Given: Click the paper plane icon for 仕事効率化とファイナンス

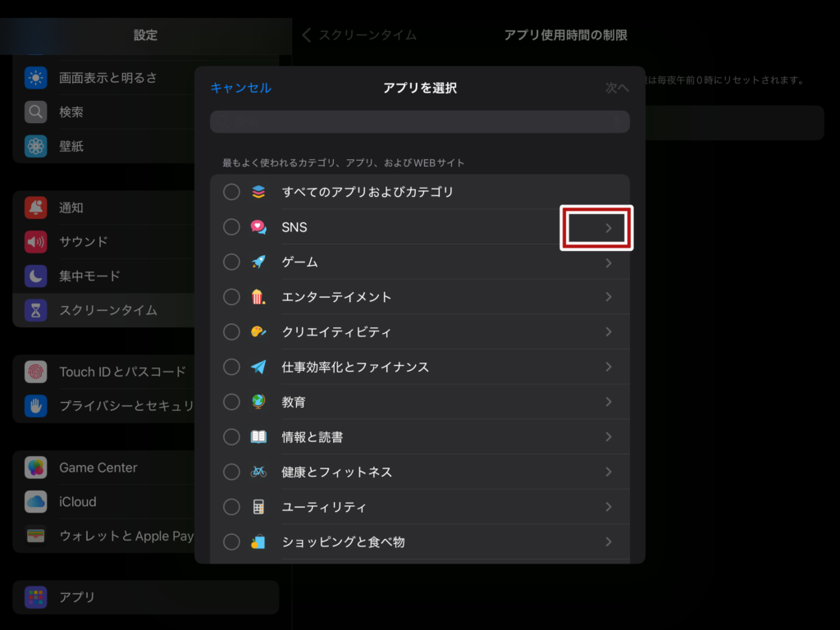Looking at the screenshot, I should (x=258, y=367).
